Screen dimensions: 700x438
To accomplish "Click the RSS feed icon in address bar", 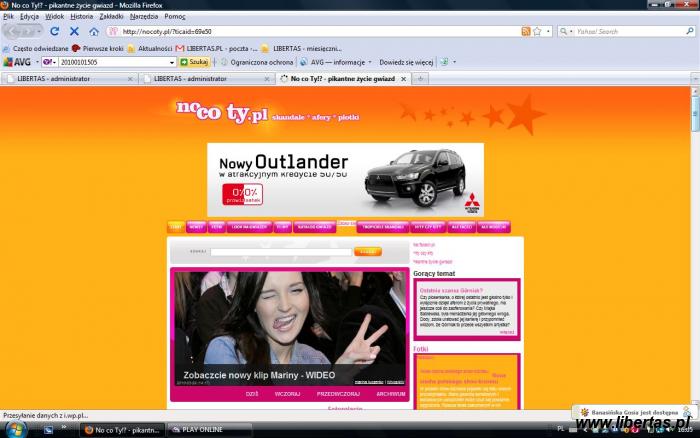I will click(x=526, y=31).
